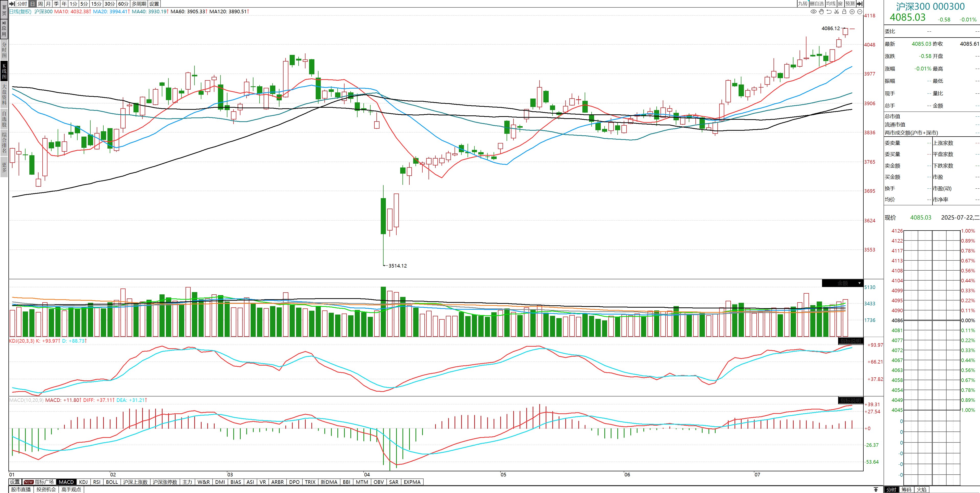Open the 股市直播 link at bottom
This screenshot has width=980, height=493.
coord(21,490)
